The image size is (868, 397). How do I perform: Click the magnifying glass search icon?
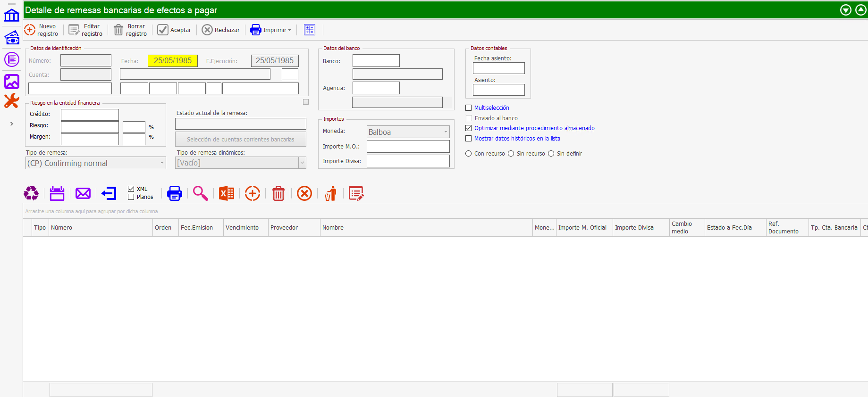pyautogui.click(x=201, y=193)
